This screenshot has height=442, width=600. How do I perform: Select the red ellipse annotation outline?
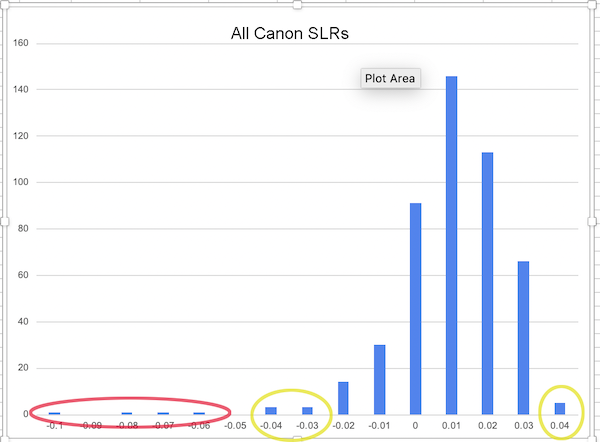31,411
